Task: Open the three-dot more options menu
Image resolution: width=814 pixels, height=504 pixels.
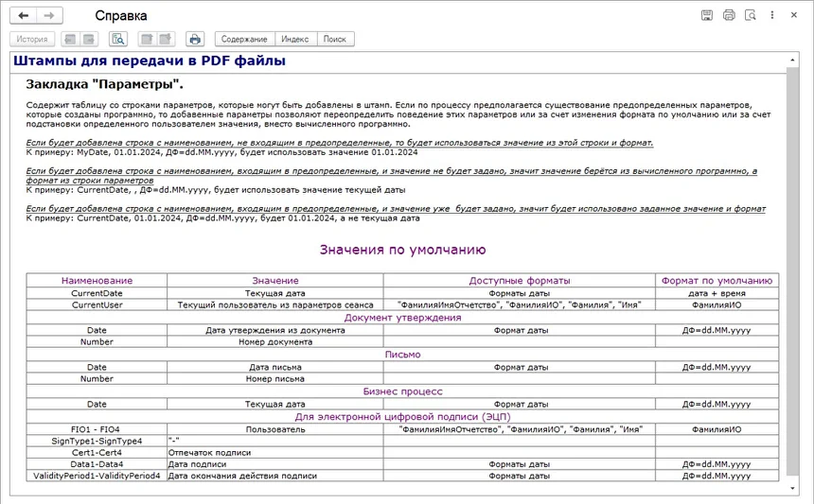Action: click(773, 15)
